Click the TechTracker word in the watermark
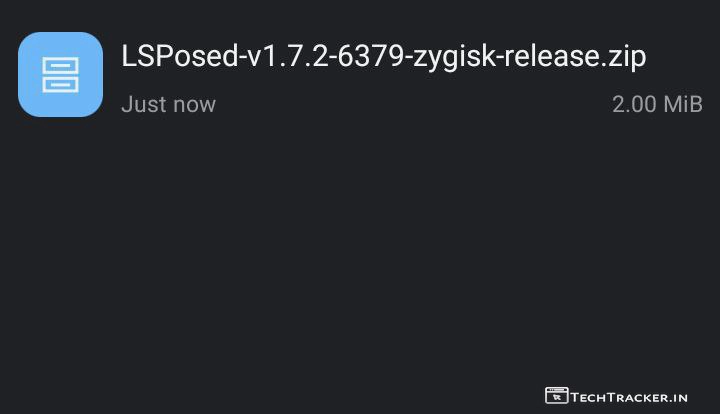Screen dimensions: 720x414 point(621,397)
